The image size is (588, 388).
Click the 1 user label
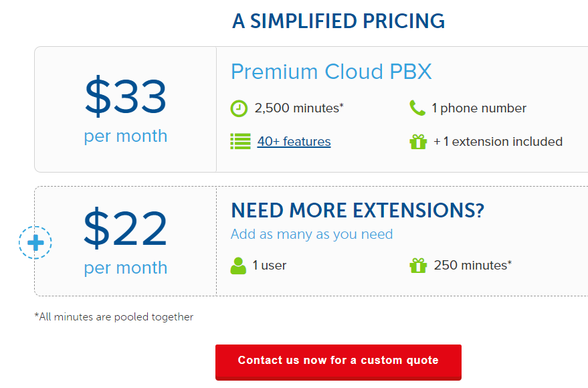point(270,265)
